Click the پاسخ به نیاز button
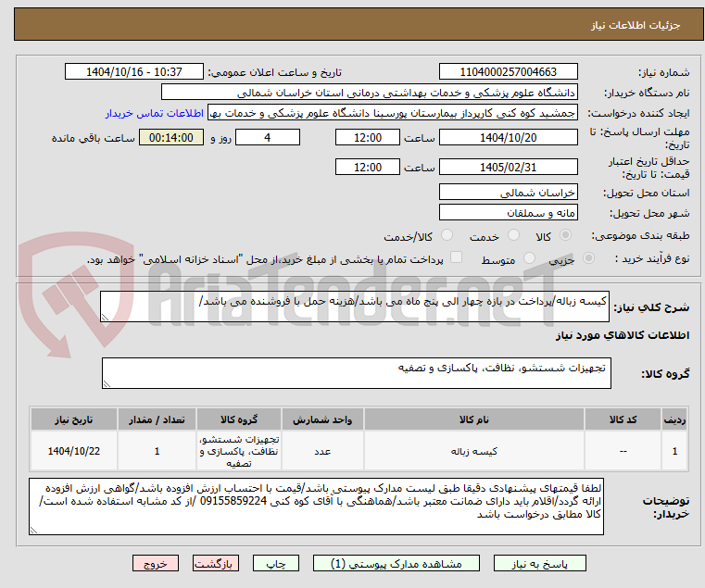Viewport: 705px width, 588px height. [539, 563]
